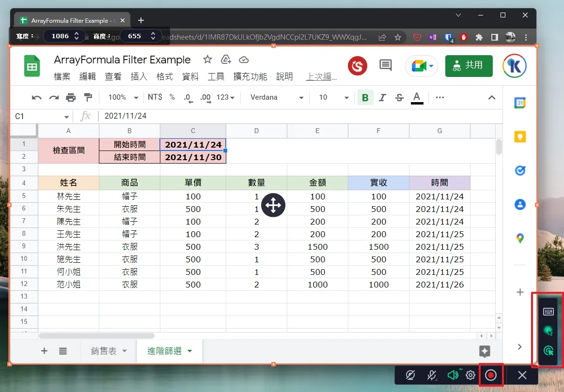Open the 說明 menu
Viewport: 564px width, 392px height.
(284, 76)
